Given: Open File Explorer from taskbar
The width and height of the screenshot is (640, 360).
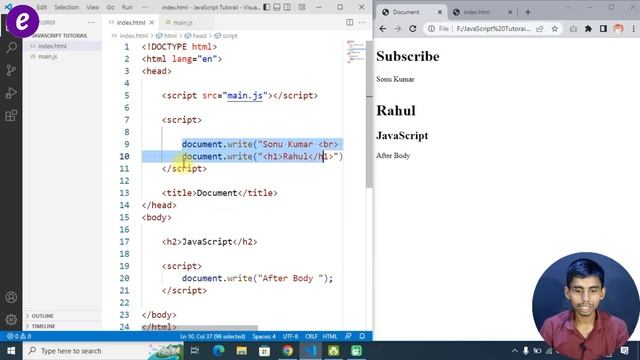Looking at the screenshot, I should click(242, 351).
